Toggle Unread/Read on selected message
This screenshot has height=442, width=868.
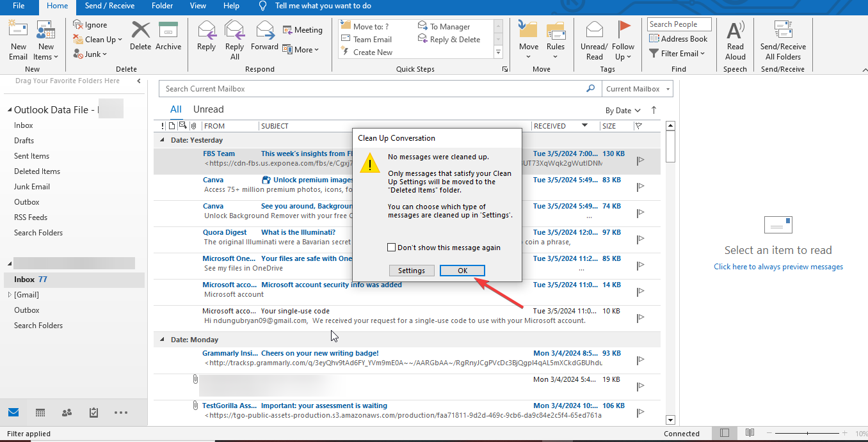(594, 40)
